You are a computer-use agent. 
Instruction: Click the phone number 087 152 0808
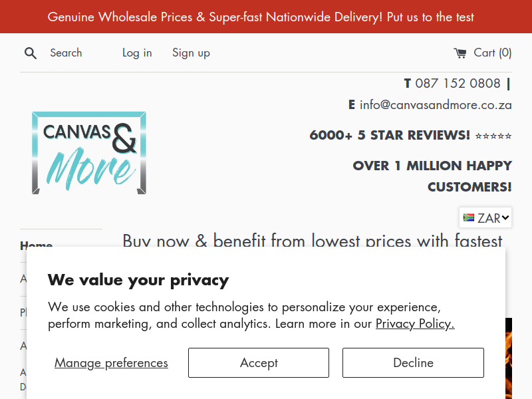(458, 83)
